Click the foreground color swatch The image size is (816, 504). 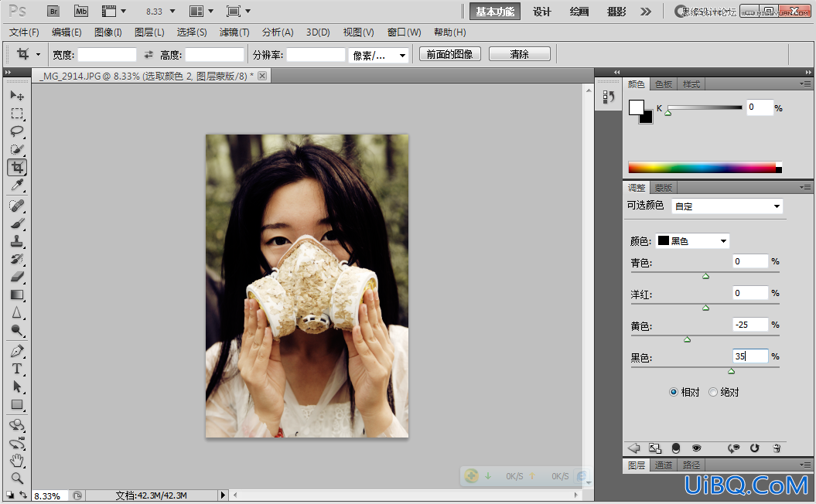636,107
